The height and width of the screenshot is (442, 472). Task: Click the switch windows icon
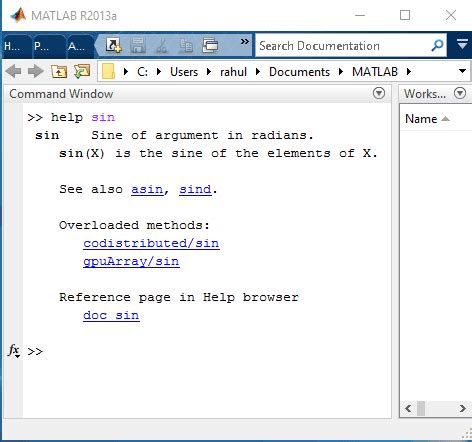(x=210, y=45)
